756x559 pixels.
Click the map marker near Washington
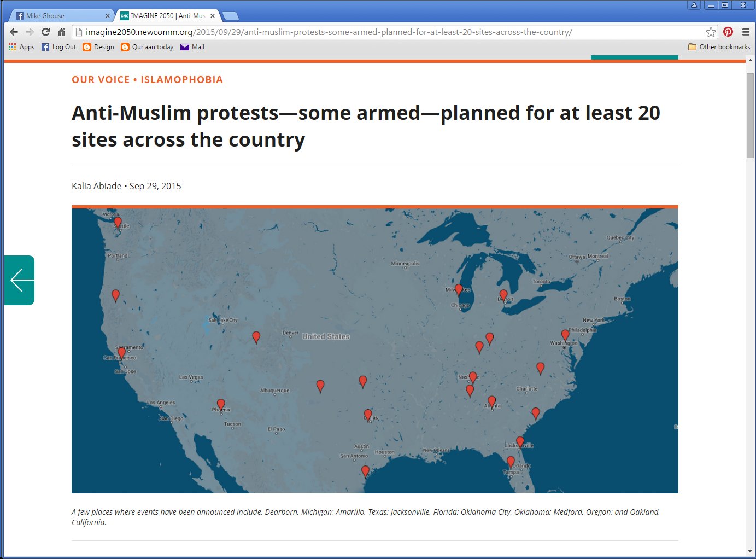(565, 335)
